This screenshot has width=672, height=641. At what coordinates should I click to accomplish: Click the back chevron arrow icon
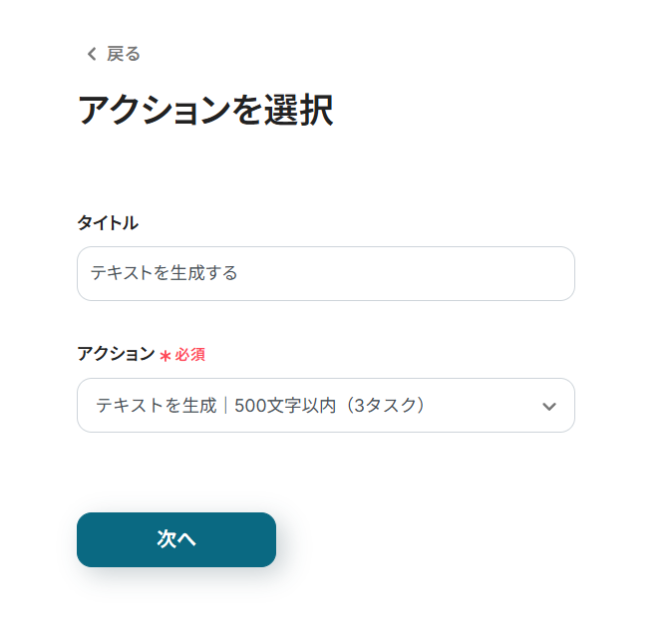pos(92,54)
